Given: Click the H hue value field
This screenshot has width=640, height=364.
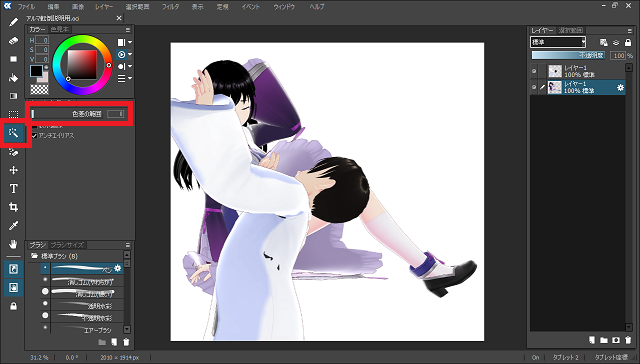Looking at the screenshot, I should tap(42, 40).
